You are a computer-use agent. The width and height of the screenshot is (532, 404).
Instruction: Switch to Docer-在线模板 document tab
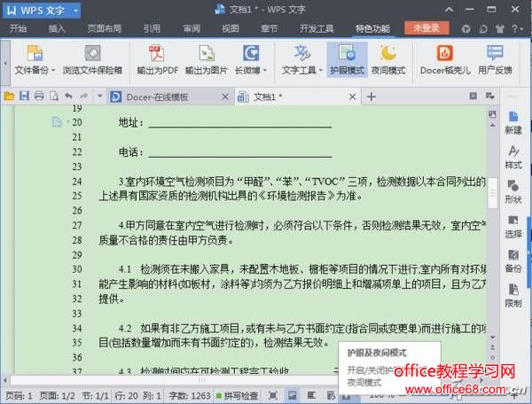169,97
